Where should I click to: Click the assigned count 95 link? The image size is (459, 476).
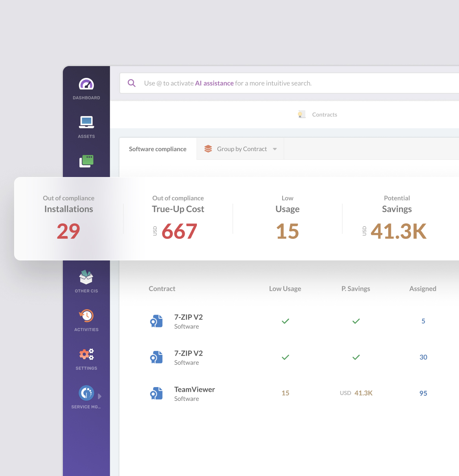tap(423, 393)
